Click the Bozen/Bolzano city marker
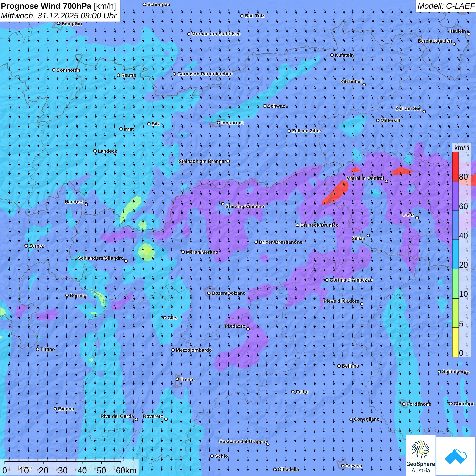Screen dimensions: 476x476 pos(209,293)
